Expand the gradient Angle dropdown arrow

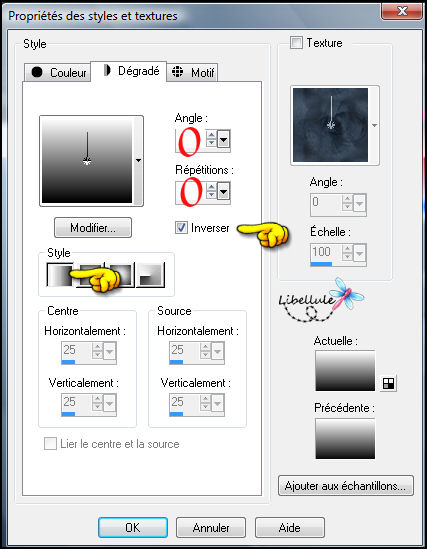tap(223, 140)
